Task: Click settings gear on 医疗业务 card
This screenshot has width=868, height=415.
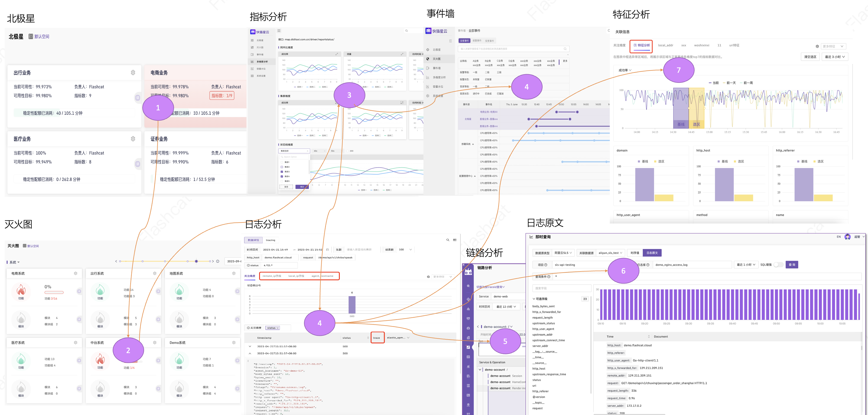Action: pyautogui.click(x=133, y=139)
